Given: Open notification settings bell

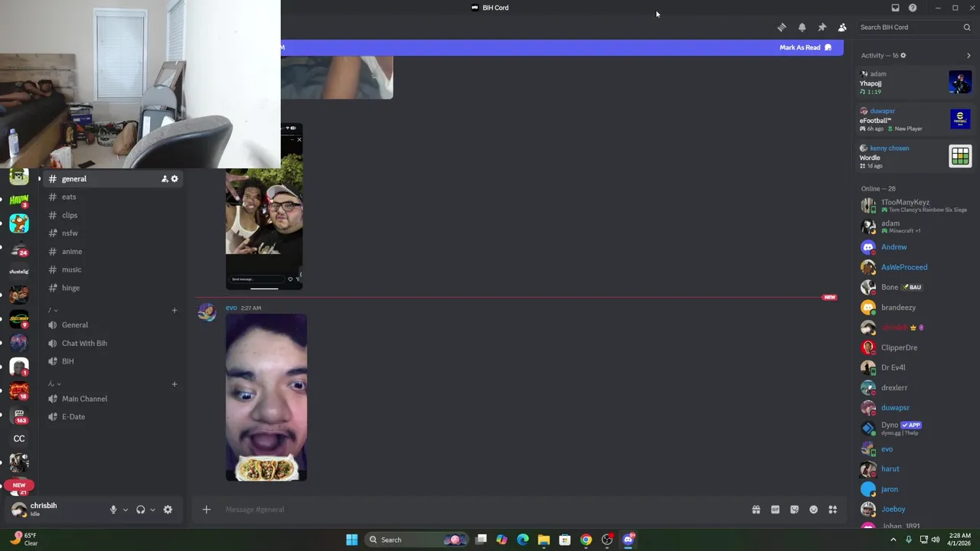Looking at the screenshot, I should coord(802,27).
